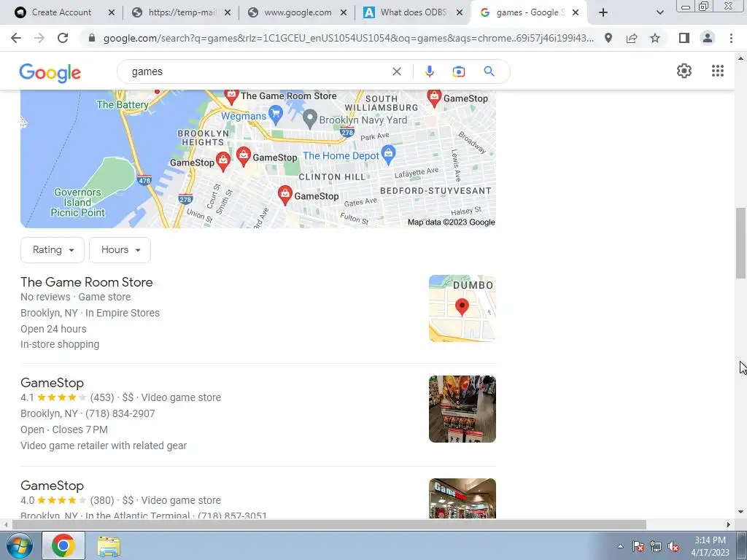Open Google quick settings gear

tap(684, 71)
